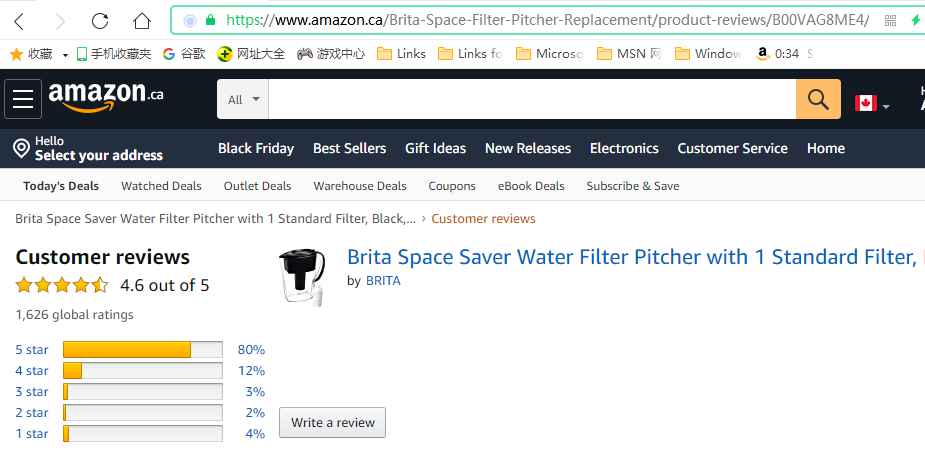Click the browser back arrow

pos(21,20)
